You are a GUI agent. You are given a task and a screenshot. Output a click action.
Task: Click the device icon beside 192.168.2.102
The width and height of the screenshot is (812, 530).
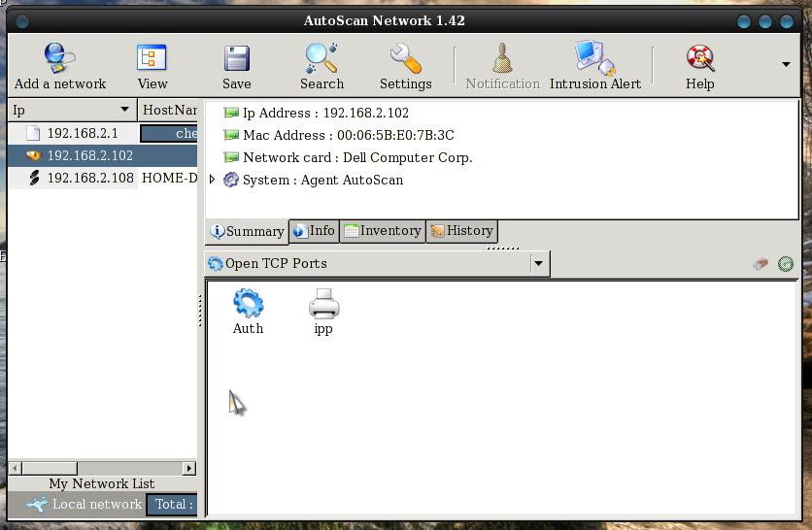click(34, 154)
